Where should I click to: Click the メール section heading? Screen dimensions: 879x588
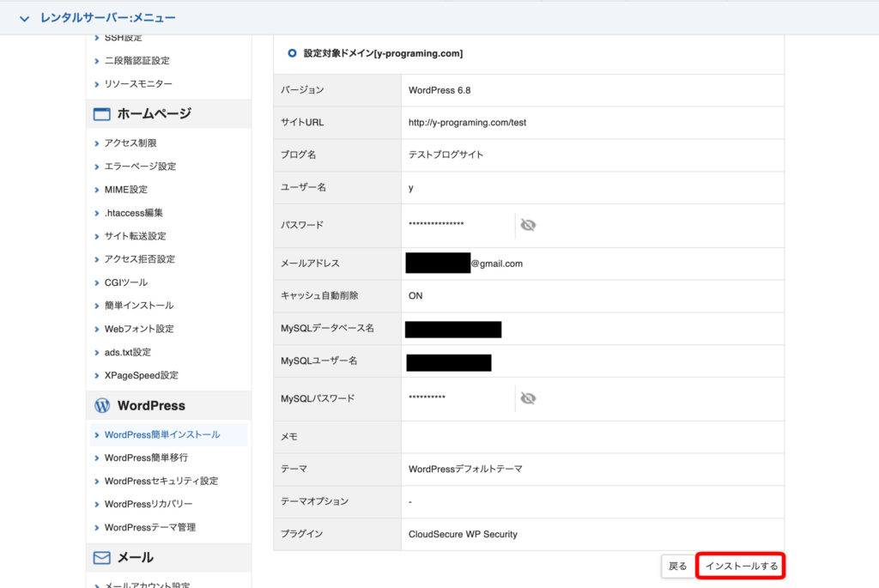[x=135, y=558]
